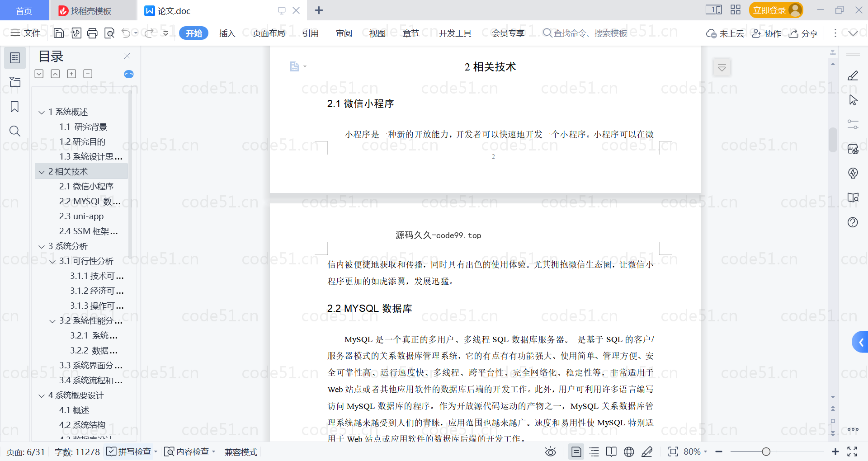Image resolution: width=868 pixels, height=461 pixels.
Task: Collapse the 1 系统概述 outline node
Action: coord(42,112)
